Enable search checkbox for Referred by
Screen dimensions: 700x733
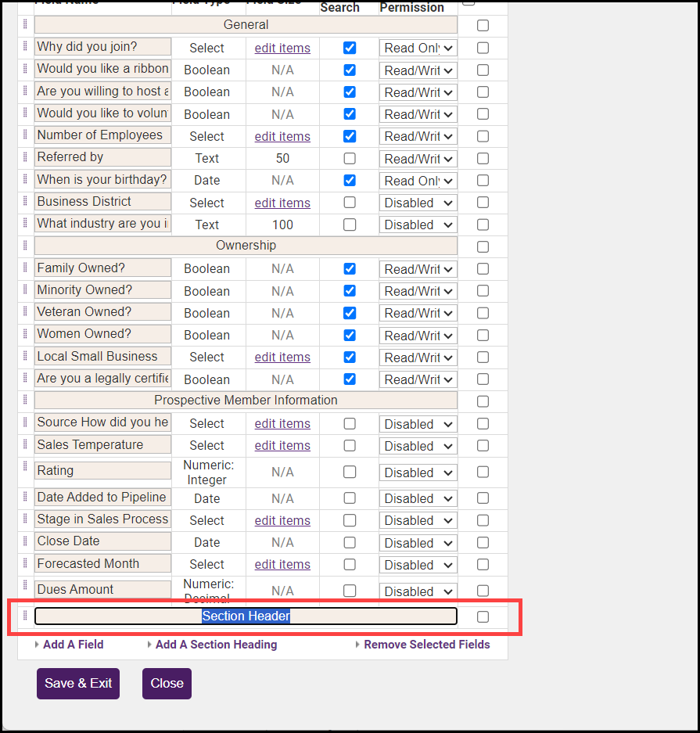coord(350,158)
